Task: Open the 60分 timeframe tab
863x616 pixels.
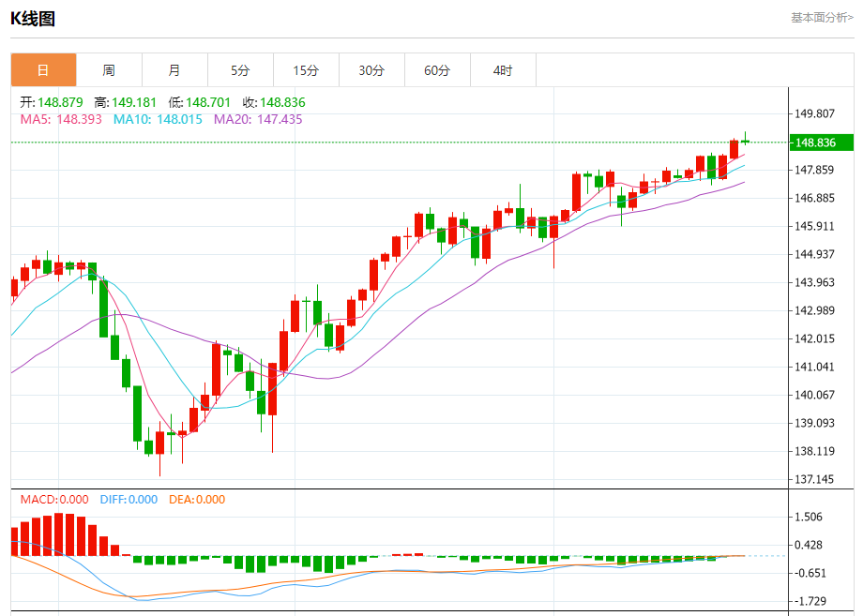Action: click(x=437, y=69)
